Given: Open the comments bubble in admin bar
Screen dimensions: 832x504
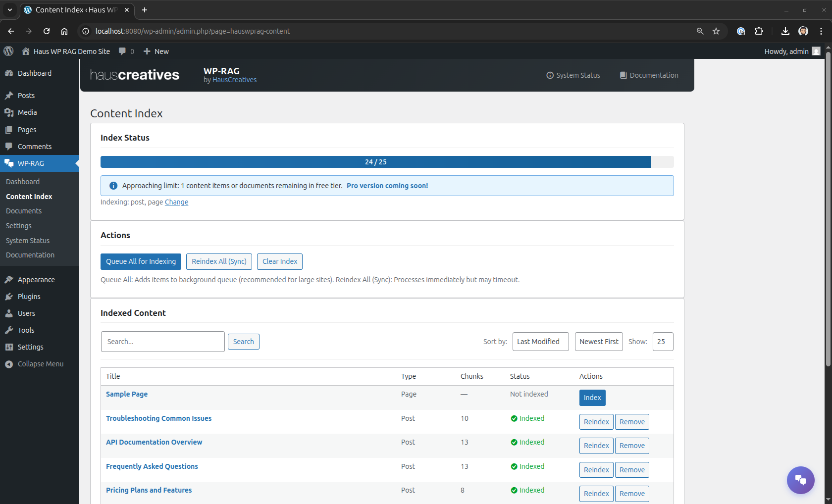Looking at the screenshot, I should 122,51.
